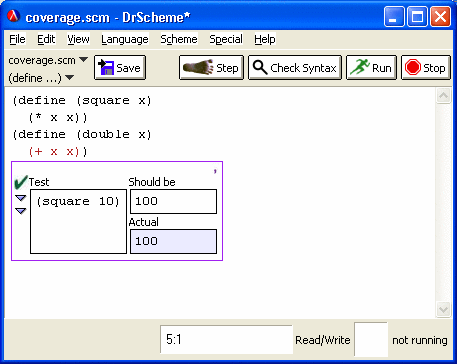This screenshot has height=364, width=457.
Task: Click the purple comma in test box corner
Action: coord(215,171)
